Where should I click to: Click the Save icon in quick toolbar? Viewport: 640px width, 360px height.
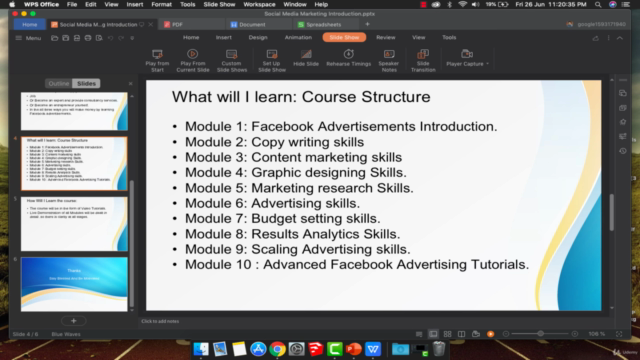click(x=65, y=38)
